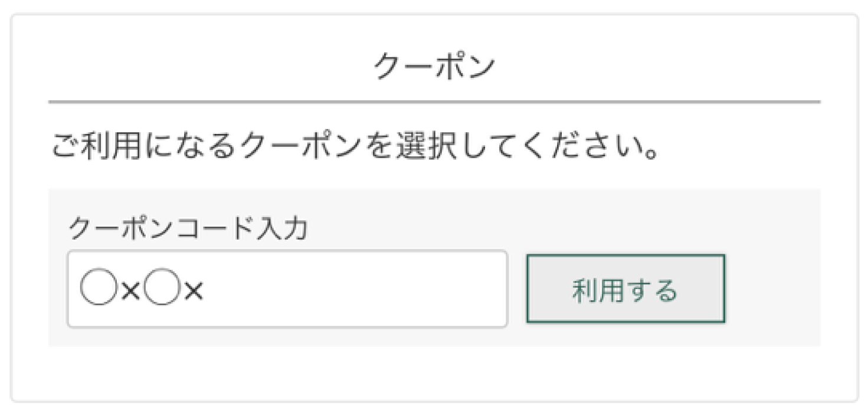Click the ○×○× text inside the input
The width and height of the screenshot is (868, 413).
pos(142,290)
